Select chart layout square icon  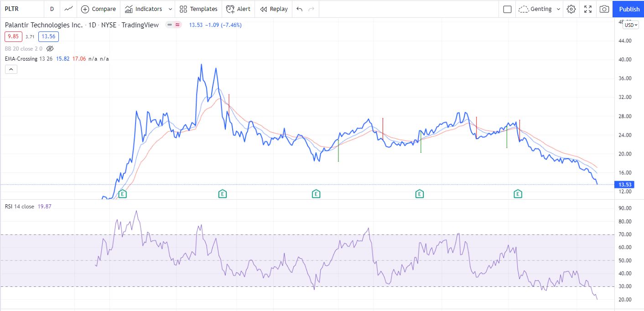point(507,9)
